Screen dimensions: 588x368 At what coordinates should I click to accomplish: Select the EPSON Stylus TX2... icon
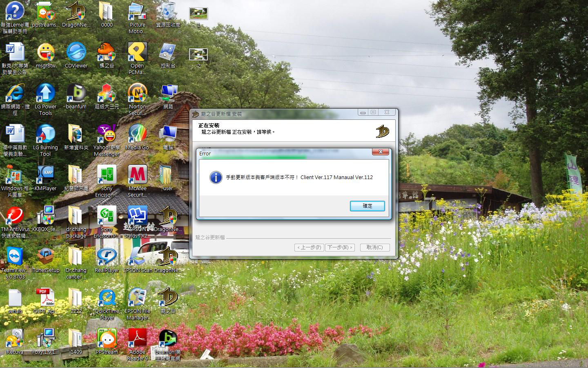tap(137, 222)
